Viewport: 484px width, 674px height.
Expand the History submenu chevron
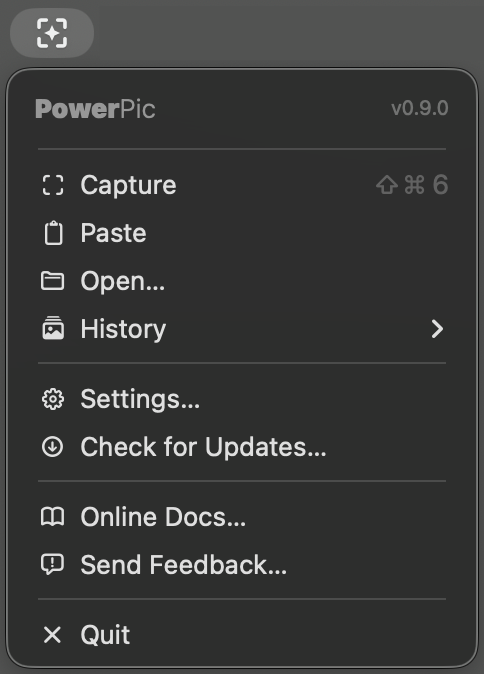tap(437, 329)
